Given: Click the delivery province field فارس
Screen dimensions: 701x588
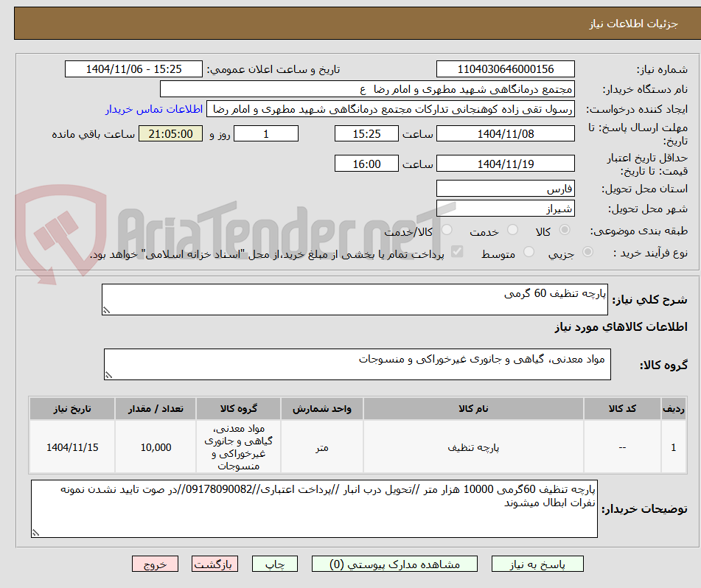Looking at the screenshot, I should (505, 189).
